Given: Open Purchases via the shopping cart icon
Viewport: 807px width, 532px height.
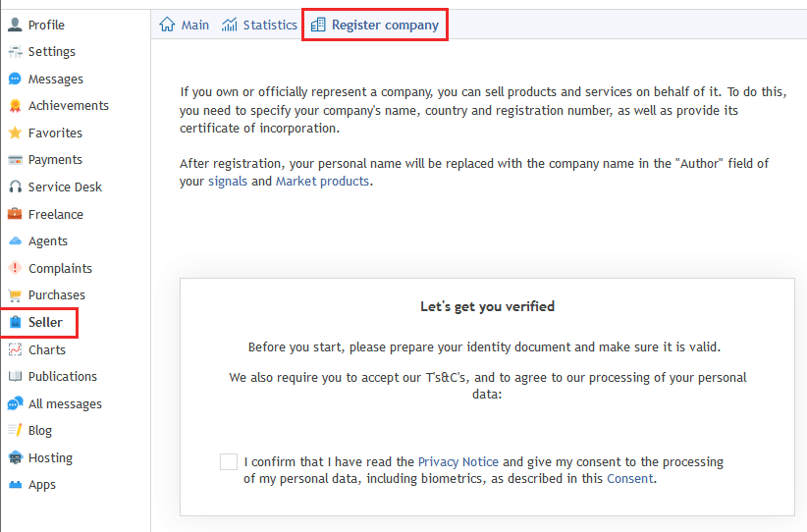Looking at the screenshot, I should coord(15,294).
